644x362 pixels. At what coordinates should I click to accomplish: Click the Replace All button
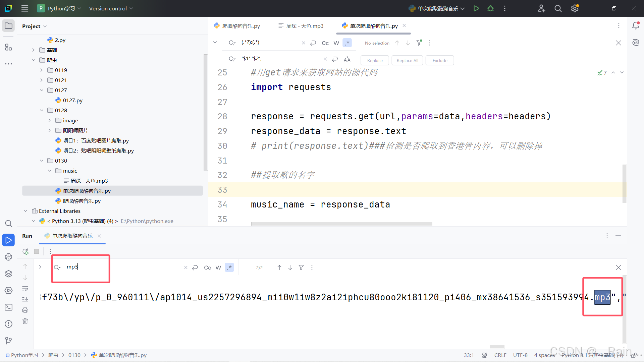pyautogui.click(x=407, y=60)
